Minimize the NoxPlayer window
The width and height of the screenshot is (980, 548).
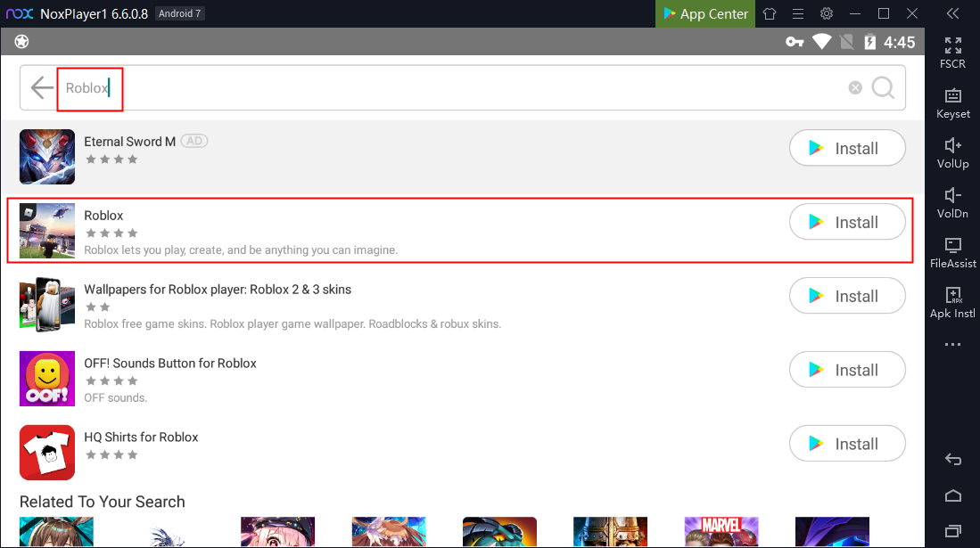[855, 13]
